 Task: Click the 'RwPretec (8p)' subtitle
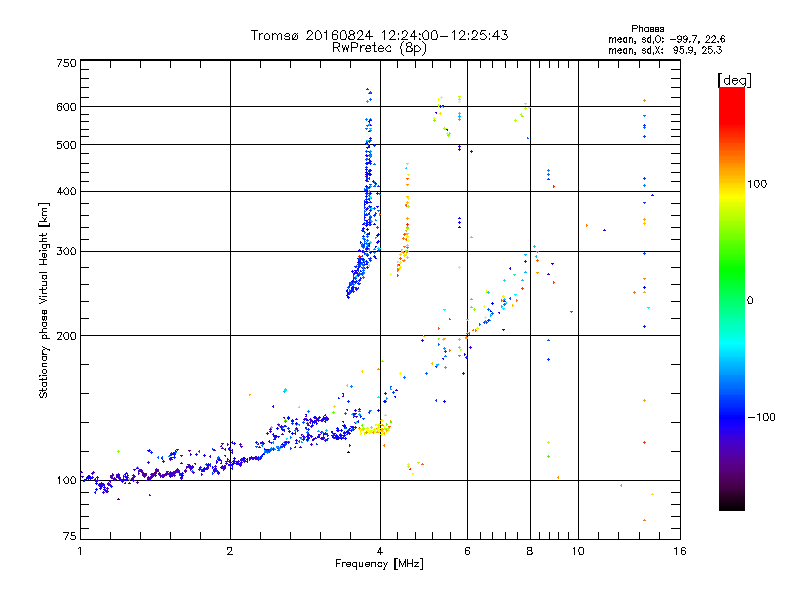379,48
